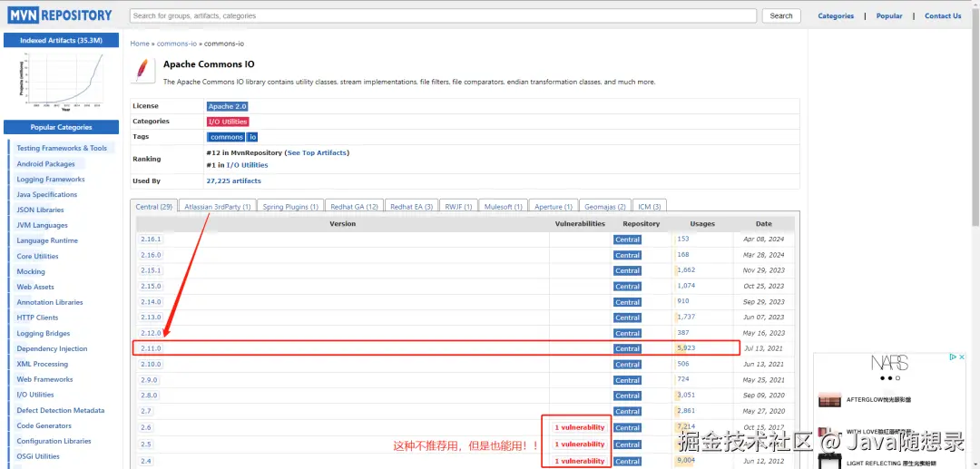Open the commons-io group breadcrumb link
The image size is (980, 469).
click(178, 44)
